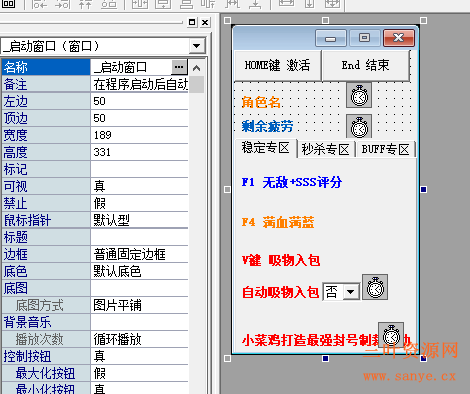Select the timer component beside 角色名

(359, 95)
